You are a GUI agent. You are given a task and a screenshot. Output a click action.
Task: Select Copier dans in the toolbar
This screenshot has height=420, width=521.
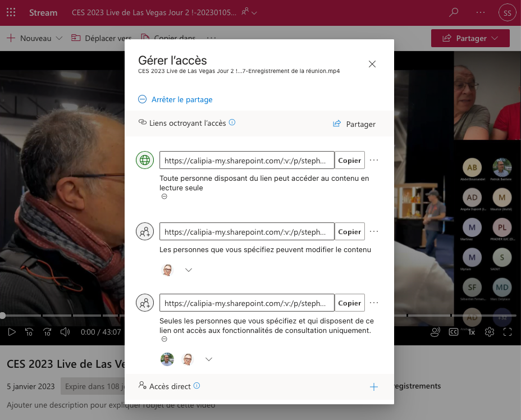click(167, 38)
